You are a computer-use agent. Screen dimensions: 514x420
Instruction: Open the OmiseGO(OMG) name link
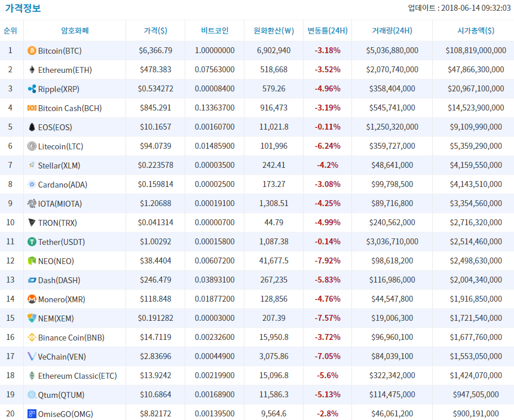66,414
